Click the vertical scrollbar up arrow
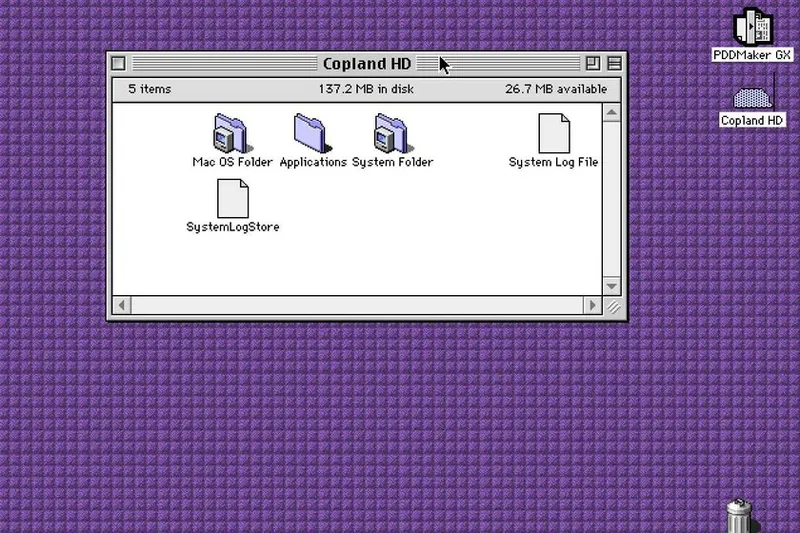Viewport: 800px width, 533px height. (612, 112)
